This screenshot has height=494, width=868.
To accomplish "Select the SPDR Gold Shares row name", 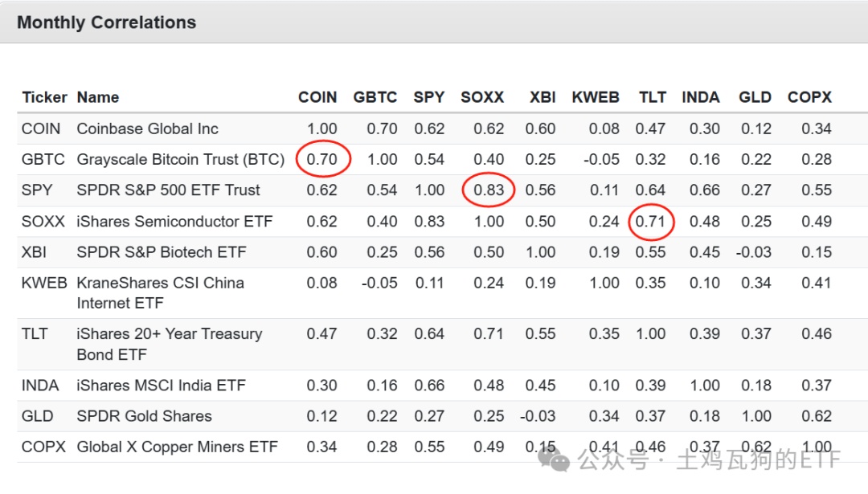I will coord(144,416).
